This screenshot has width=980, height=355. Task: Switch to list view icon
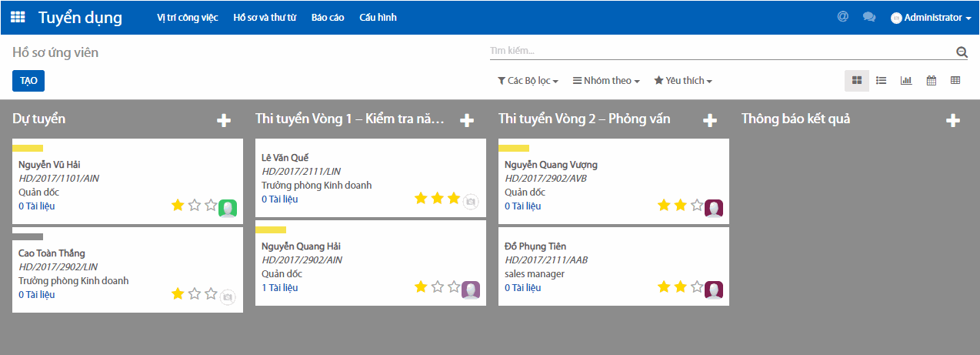[882, 81]
